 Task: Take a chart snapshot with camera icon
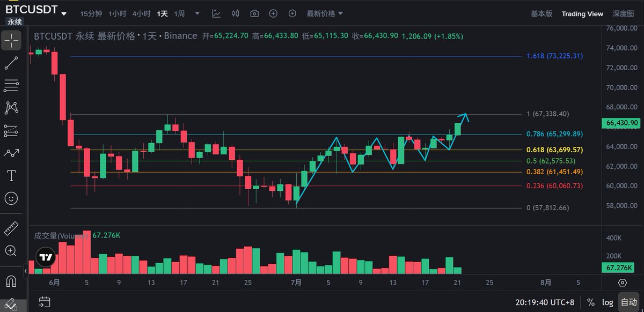coord(254,13)
